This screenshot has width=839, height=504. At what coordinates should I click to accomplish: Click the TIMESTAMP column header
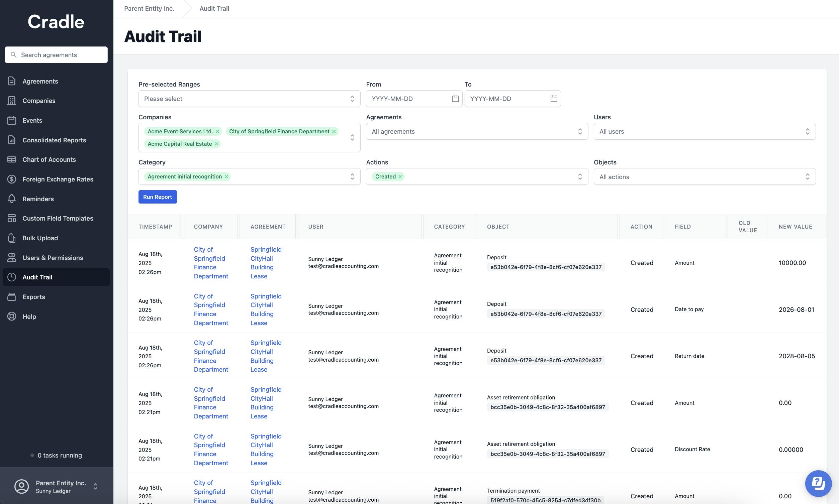155,227
